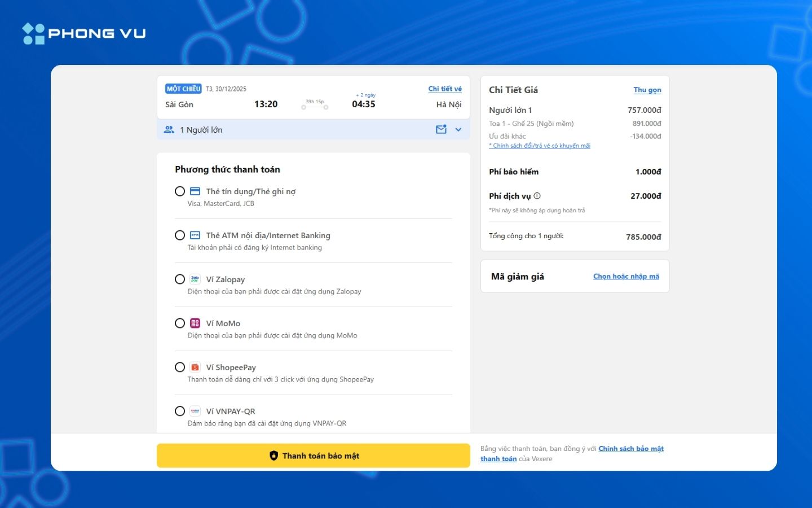Click the Phong Vu logo
The height and width of the screenshot is (508, 812).
pos(84,33)
